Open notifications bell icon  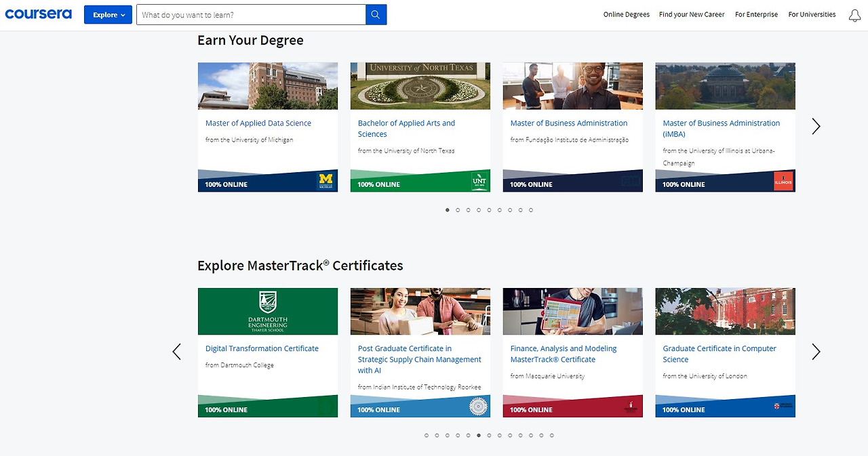(854, 15)
